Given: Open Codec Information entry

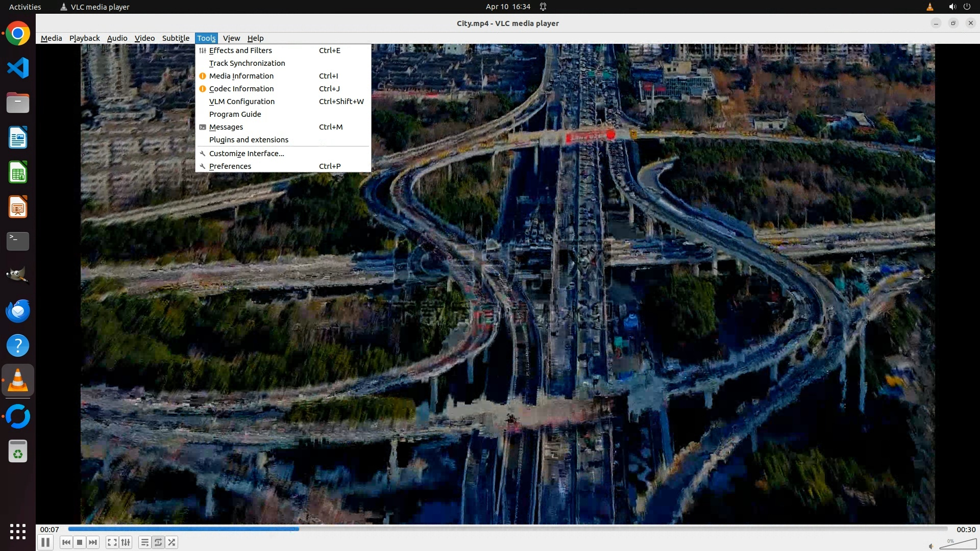Looking at the screenshot, I should [241, 89].
